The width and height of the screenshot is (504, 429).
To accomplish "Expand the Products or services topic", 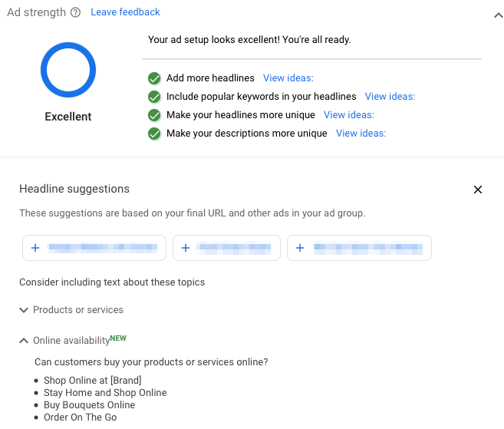I will [24, 310].
